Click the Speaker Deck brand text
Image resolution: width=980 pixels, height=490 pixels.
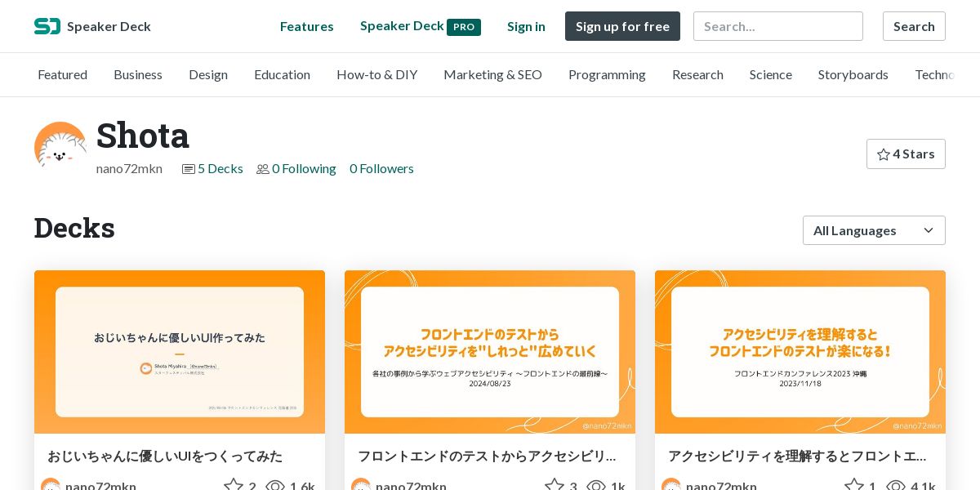point(109,26)
